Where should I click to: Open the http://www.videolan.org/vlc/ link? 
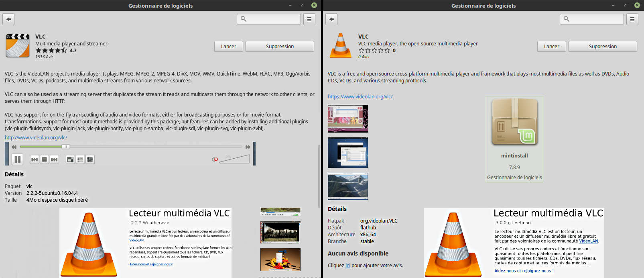pos(36,137)
